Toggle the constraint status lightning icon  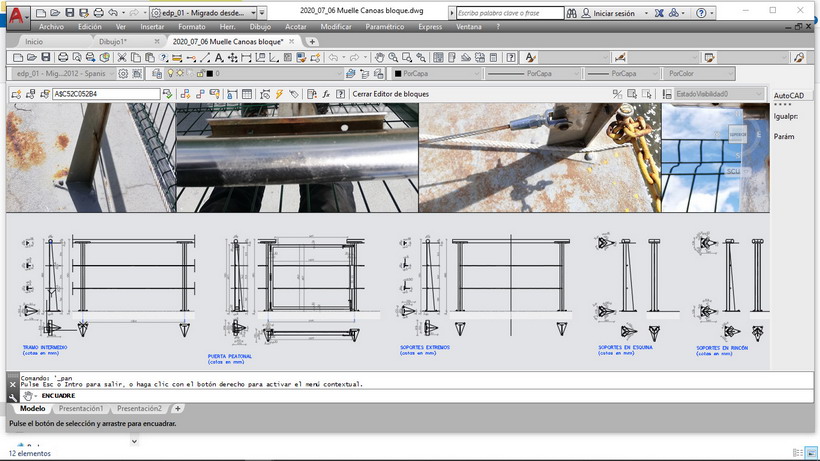279,94
